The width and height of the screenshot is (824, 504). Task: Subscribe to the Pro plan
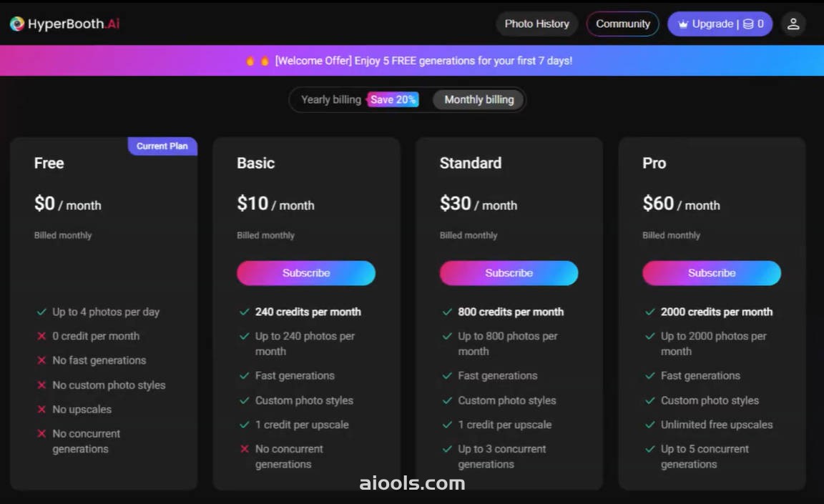[712, 273]
